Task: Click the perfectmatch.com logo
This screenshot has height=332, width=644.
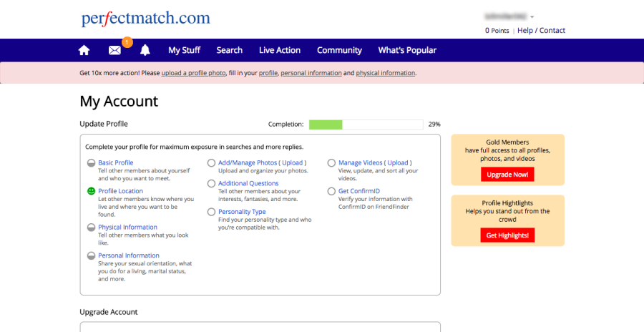Action: (145, 18)
